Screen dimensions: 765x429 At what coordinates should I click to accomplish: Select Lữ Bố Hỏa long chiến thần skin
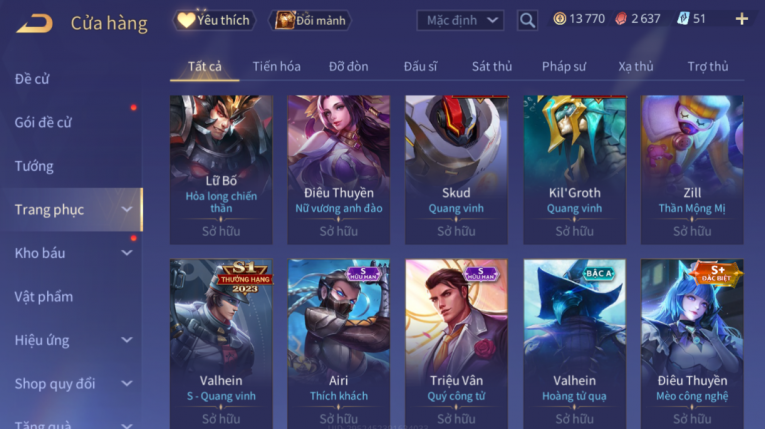pyautogui.click(x=221, y=169)
